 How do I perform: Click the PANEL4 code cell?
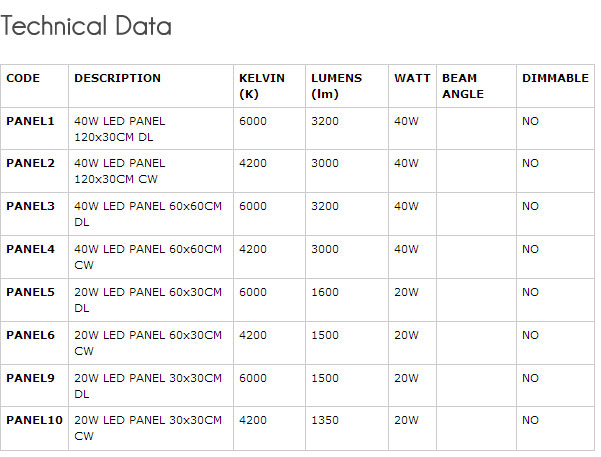[x=30, y=249]
